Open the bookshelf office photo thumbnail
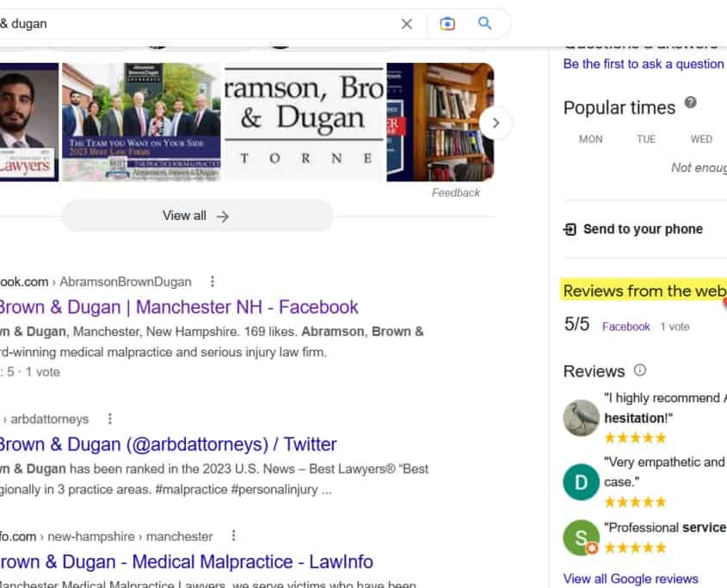 (x=440, y=122)
